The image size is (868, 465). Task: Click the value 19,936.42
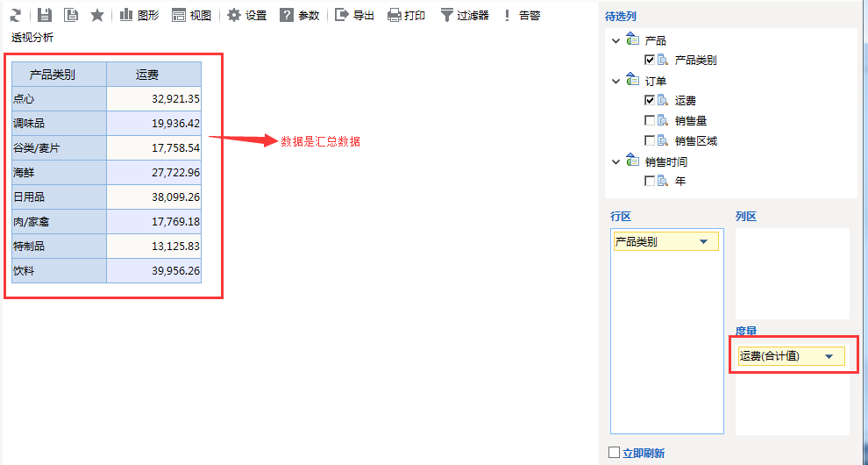click(x=154, y=124)
